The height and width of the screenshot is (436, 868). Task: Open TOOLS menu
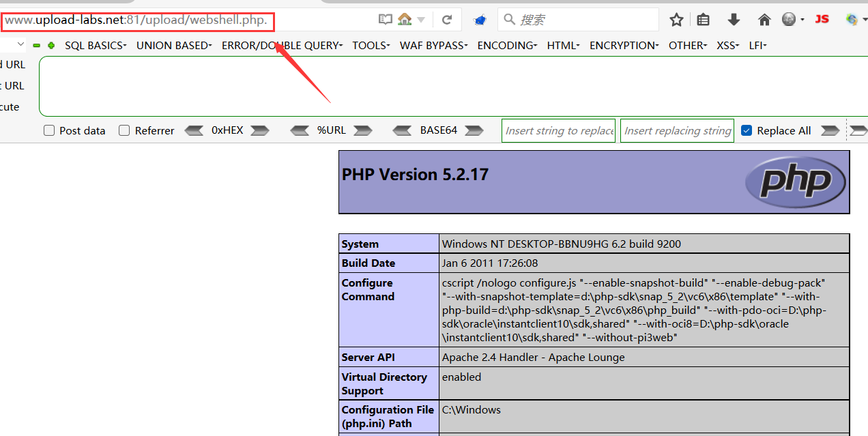click(x=371, y=46)
